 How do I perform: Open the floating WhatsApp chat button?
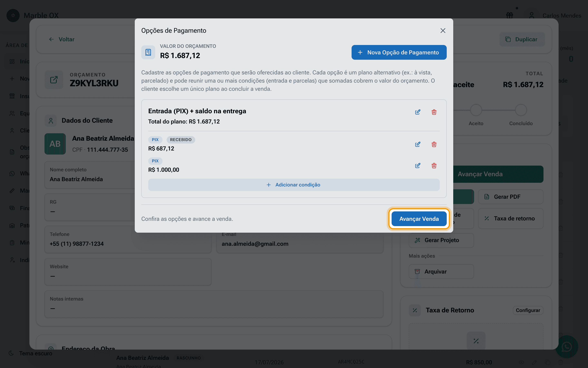(x=567, y=347)
